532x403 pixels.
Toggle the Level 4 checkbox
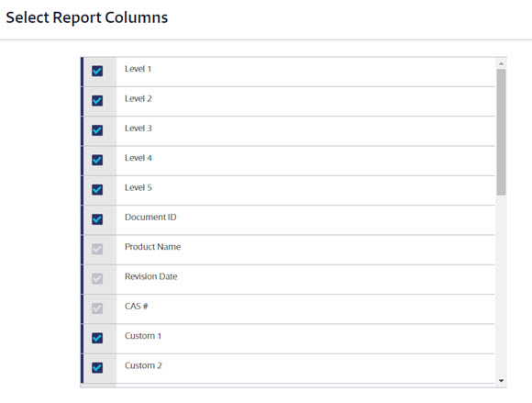click(97, 160)
